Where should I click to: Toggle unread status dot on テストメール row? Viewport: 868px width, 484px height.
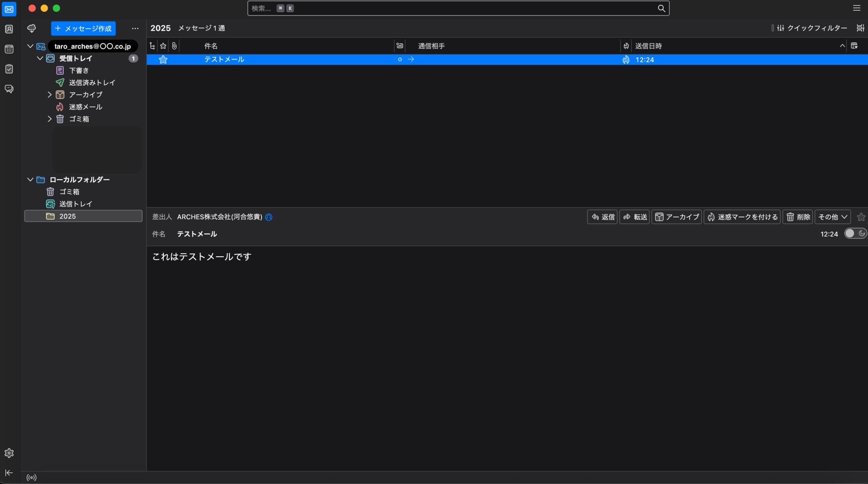click(x=399, y=59)
